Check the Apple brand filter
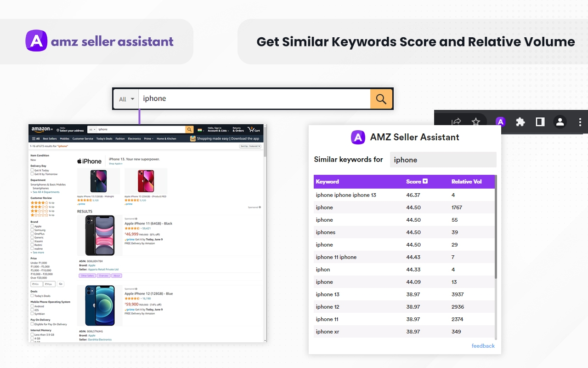 [x=32, y=226]
